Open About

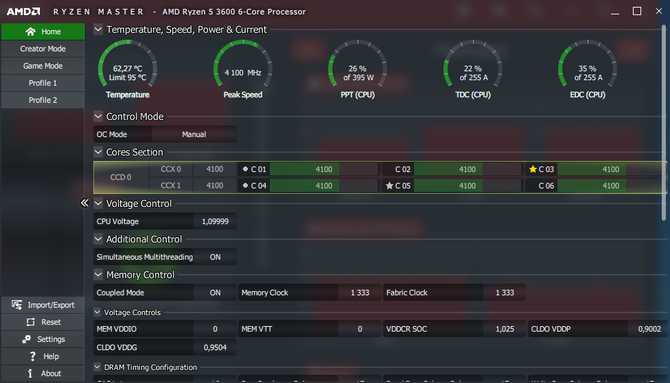(x=43, y=373)
